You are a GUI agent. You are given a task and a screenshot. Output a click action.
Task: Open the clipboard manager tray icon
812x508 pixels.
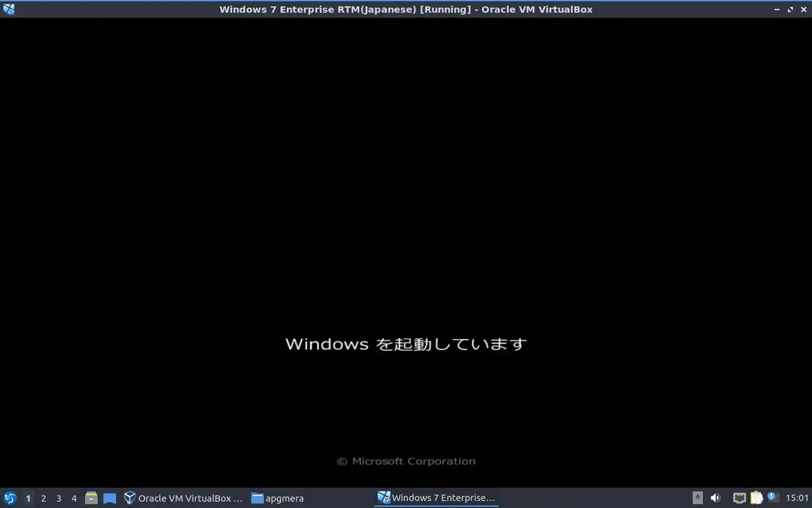(756, 498)
